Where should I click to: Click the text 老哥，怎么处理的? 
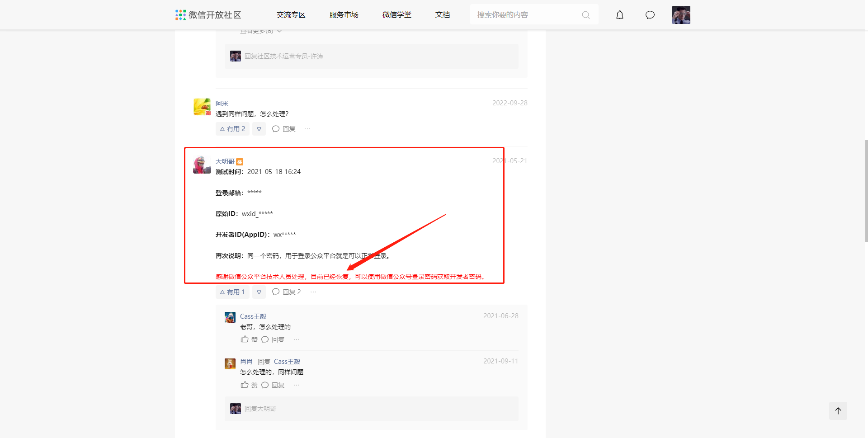point(265,327)
